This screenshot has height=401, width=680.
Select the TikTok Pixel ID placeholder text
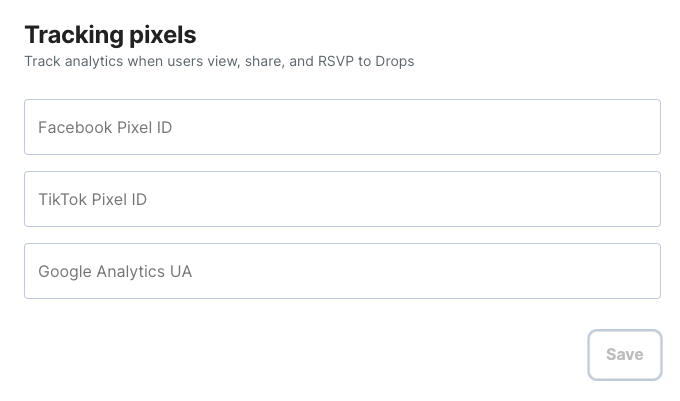tap(93, 199)
